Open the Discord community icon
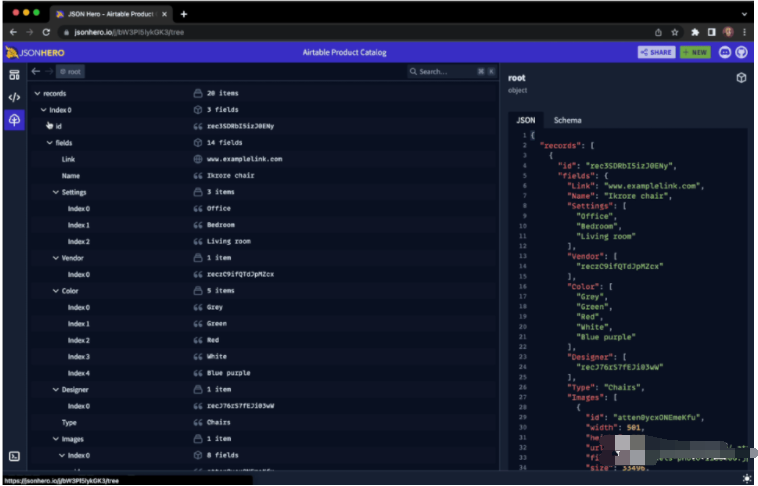The height and width of the screenshot is (486, 758). pyautogui.click(x=725, y=52)
